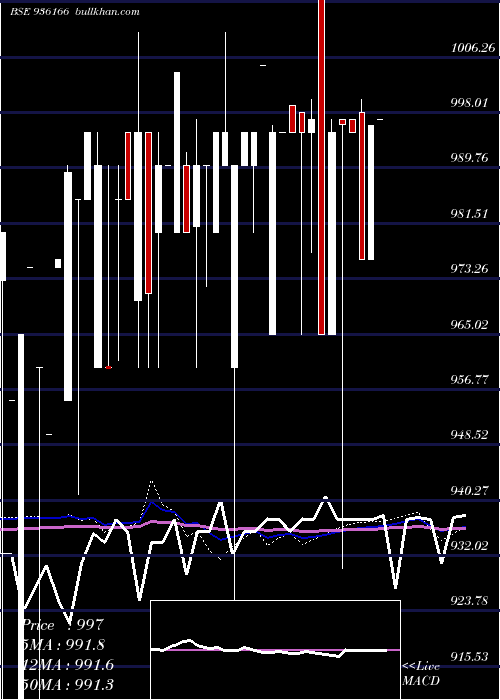Select the 948.52 price axis label

tap(469, 435)
